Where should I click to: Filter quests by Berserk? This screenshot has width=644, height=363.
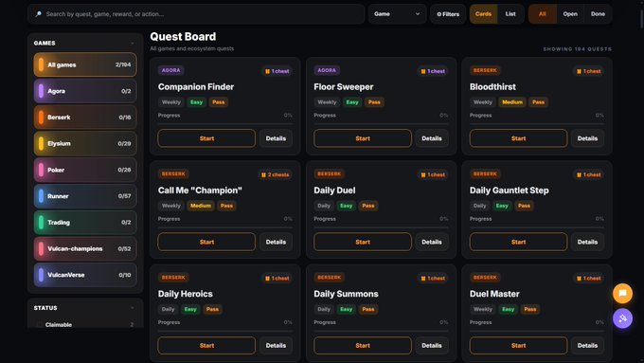(x=85, y=118)
